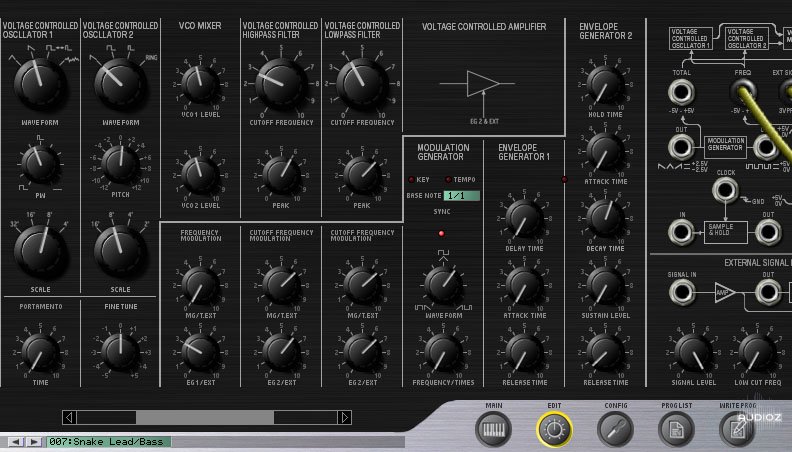
Task: Click the SIGNAL LEVEL knob
Action: coord(693,352)
